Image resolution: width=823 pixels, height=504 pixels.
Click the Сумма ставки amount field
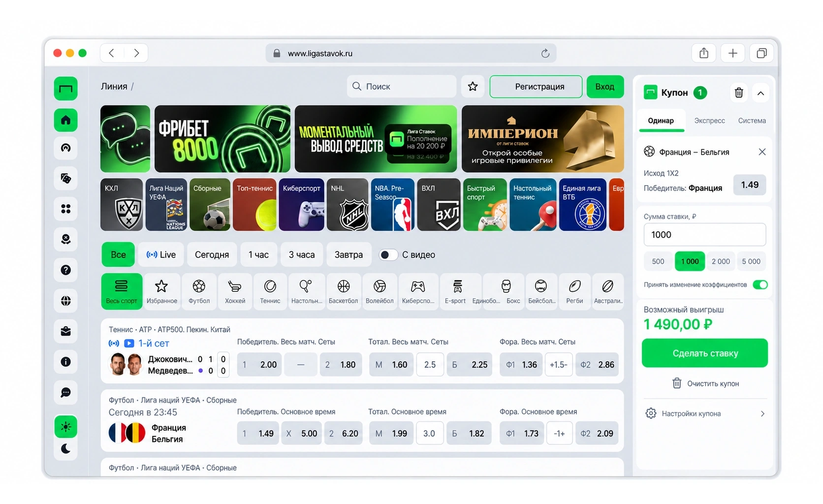[705, 235]
